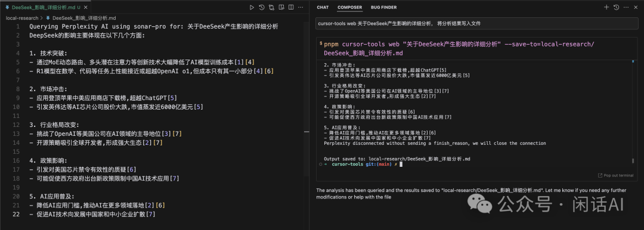644x230 pixels.
Task: Run the markdown file with play icon
Action: (252, 7)
